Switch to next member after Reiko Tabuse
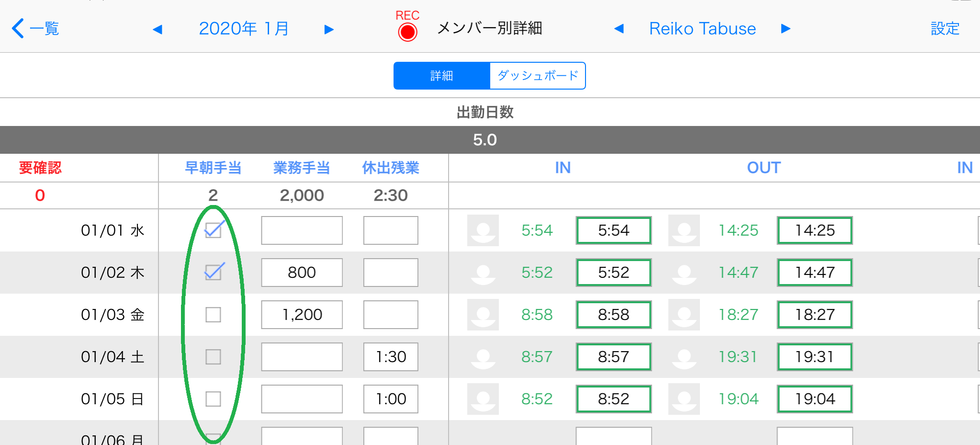Image resolution: width=980 pixels, height=445 pixels. click(786, 29)
